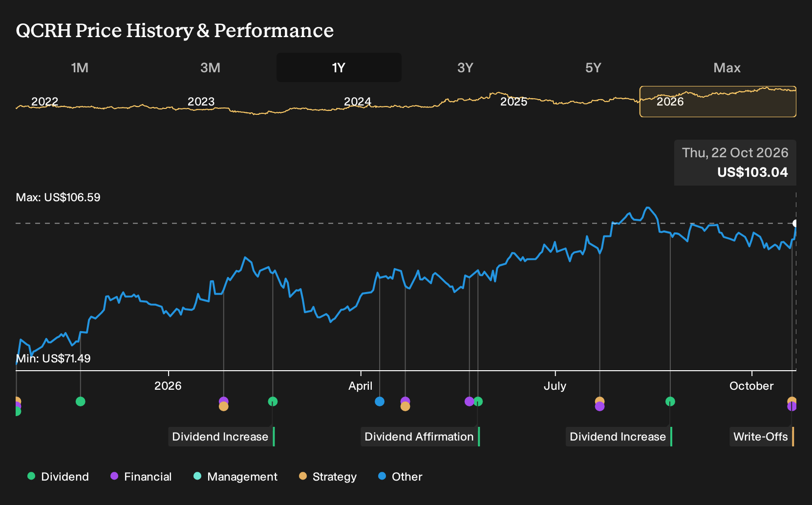
Task: Select the 1Y time range tab
Action: point(339,67)
